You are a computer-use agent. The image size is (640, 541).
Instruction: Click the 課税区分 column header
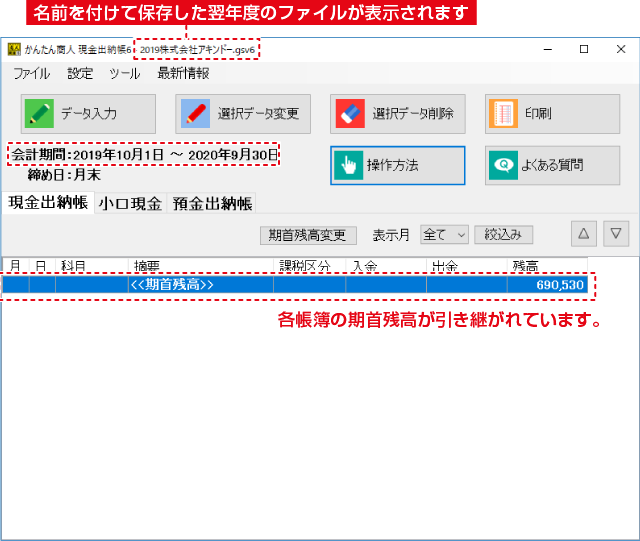[309, 266]
